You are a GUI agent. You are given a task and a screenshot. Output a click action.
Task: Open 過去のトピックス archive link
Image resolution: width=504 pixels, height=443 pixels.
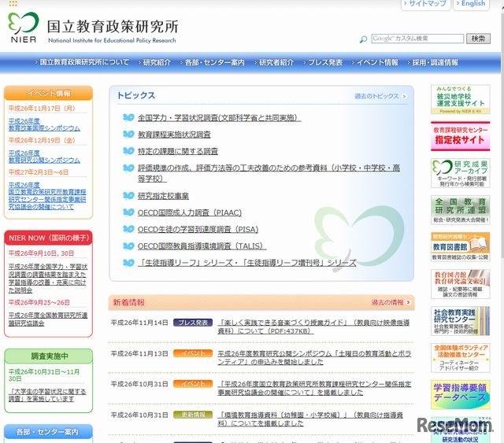click(x=380, y=96)
